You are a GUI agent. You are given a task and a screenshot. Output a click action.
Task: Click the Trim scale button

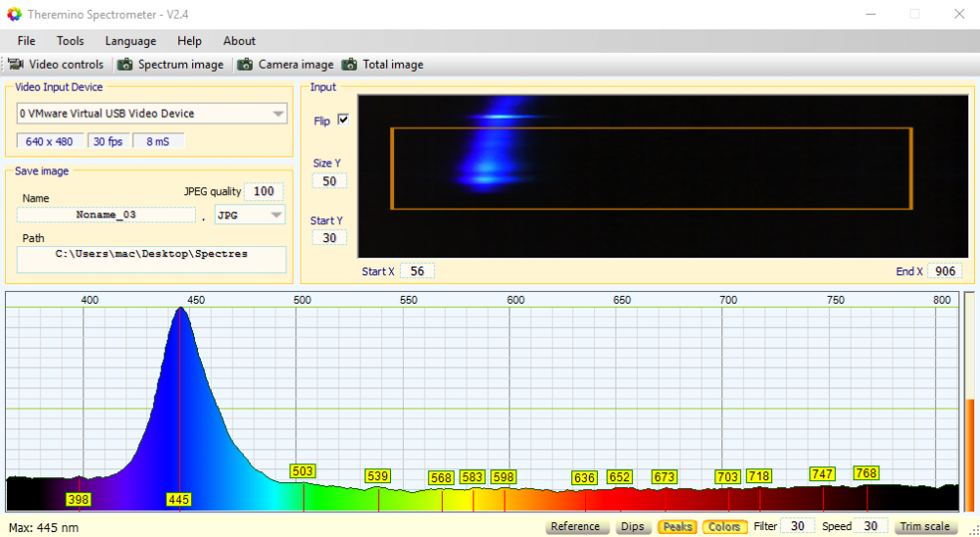point(925,526)
